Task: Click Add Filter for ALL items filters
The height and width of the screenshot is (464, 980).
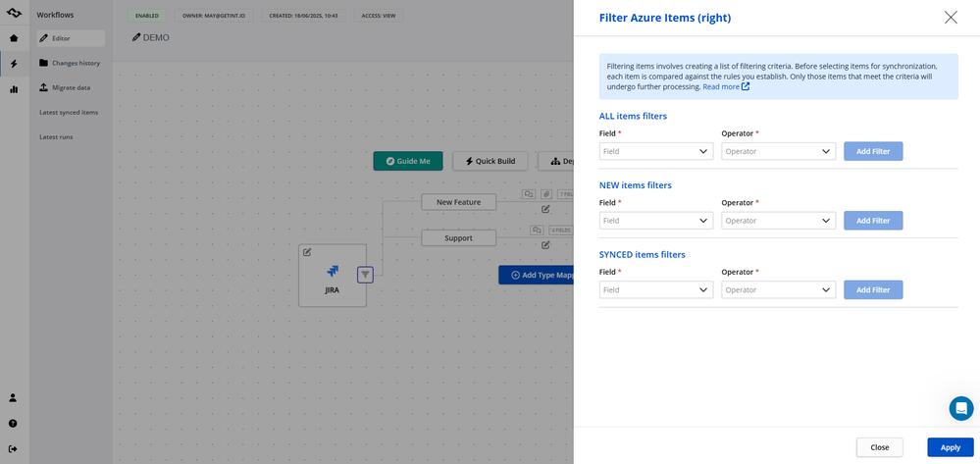Action: [873, 151]
